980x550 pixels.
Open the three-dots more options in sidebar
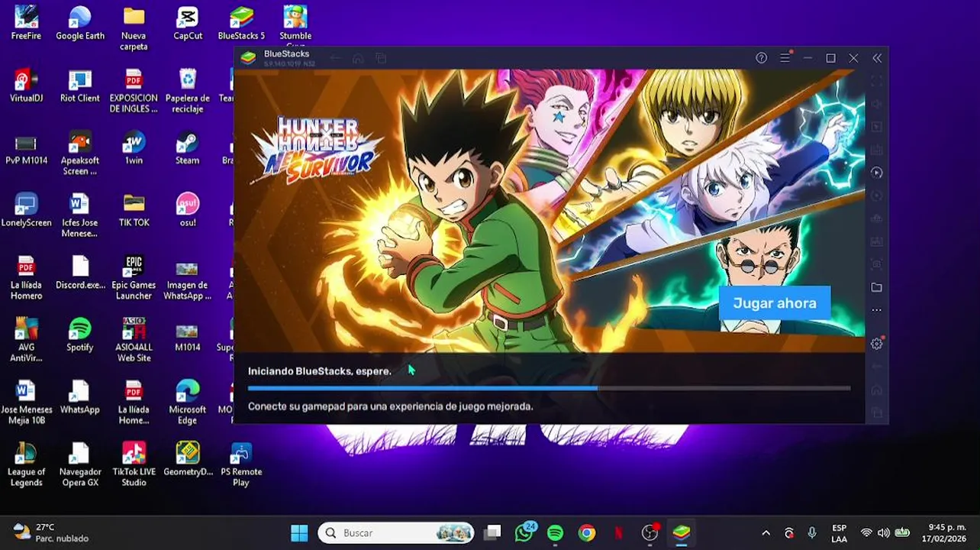click(876, 310)
